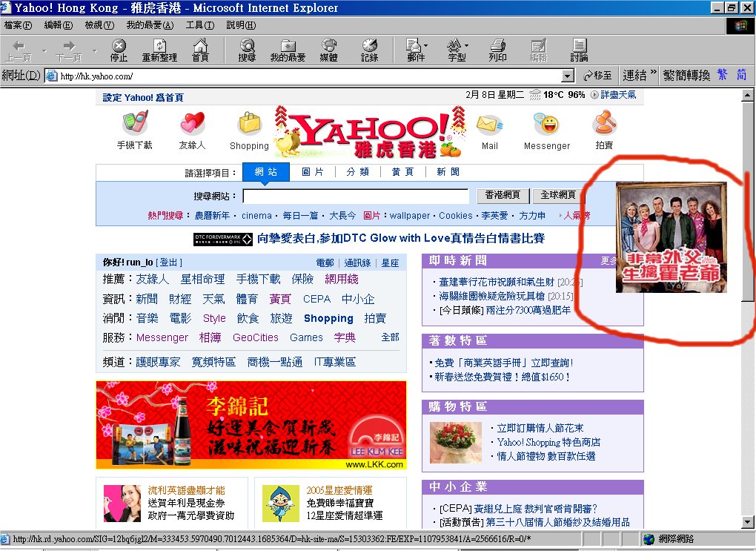The image size is (756, 551).
Task: Open the Forward button history dropdown arrow
Action: pos(95,50)
